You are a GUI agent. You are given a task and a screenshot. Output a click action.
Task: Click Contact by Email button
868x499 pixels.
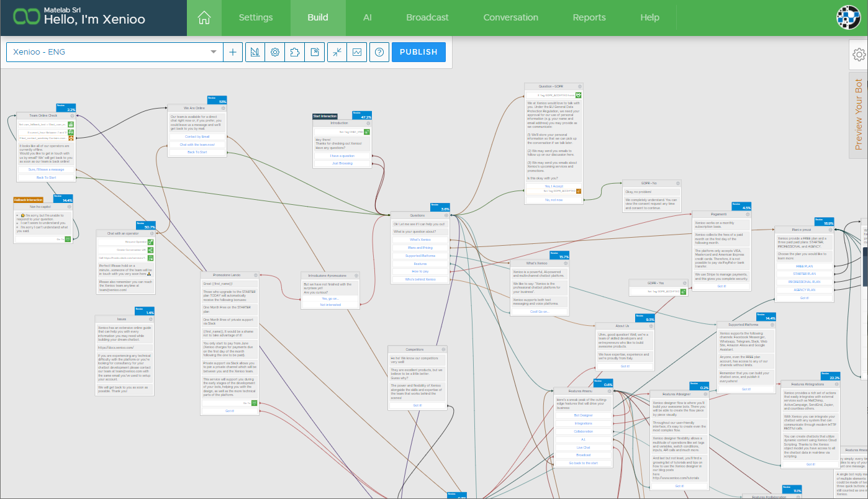[x=197, y=137]
